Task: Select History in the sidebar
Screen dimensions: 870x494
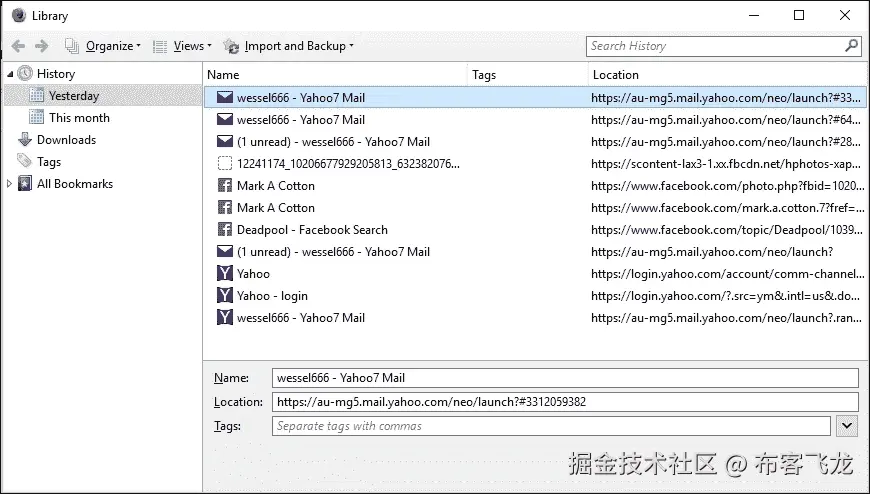Action: coord(56,74)
